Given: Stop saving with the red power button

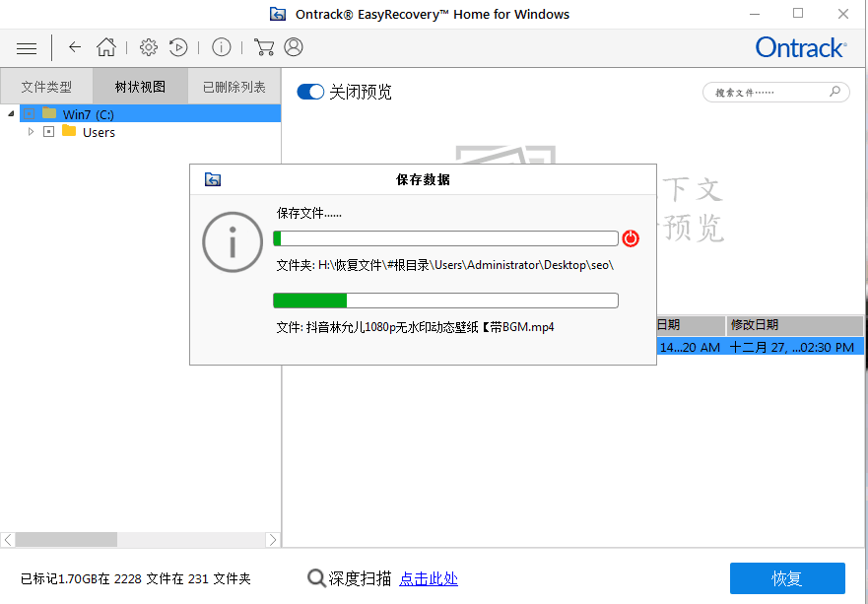Looking at the screenshot, I should [631, 238].
